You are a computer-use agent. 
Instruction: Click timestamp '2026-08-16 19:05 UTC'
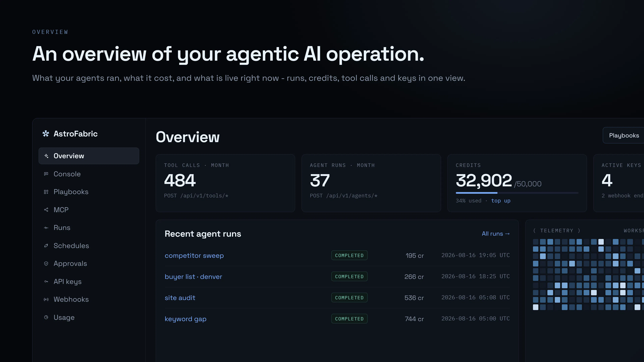click(475, 255)
